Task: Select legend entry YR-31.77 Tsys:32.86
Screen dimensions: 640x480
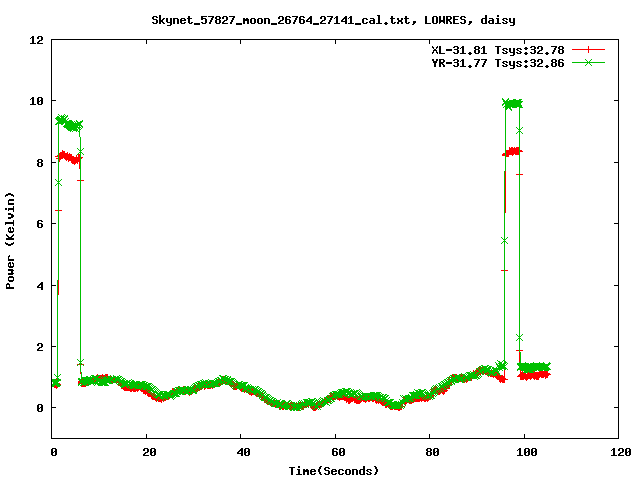Action: pos(498,63)
